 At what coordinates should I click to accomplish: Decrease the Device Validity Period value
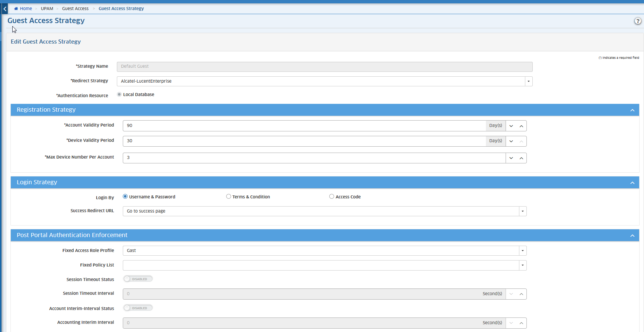click(511, 141)
